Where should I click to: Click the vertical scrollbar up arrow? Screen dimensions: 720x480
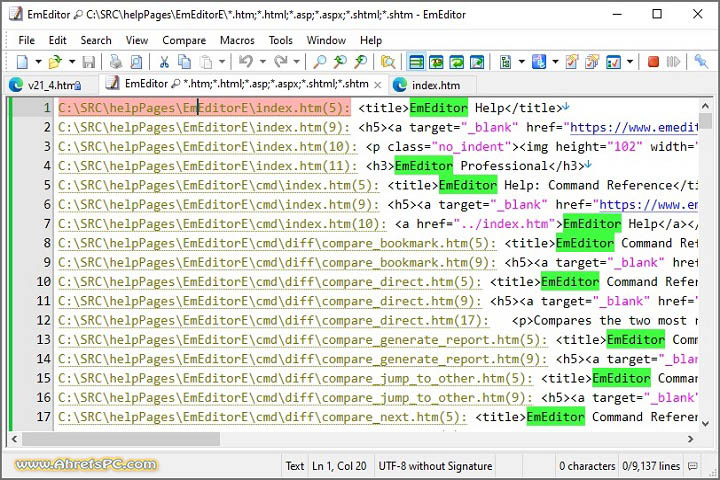[705, 107]
